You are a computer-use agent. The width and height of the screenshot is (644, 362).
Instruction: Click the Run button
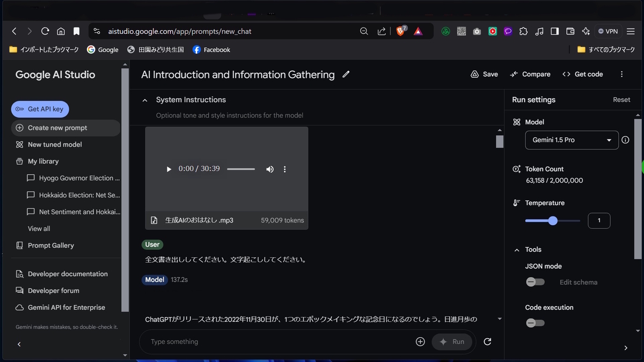[x=452, y=342]
